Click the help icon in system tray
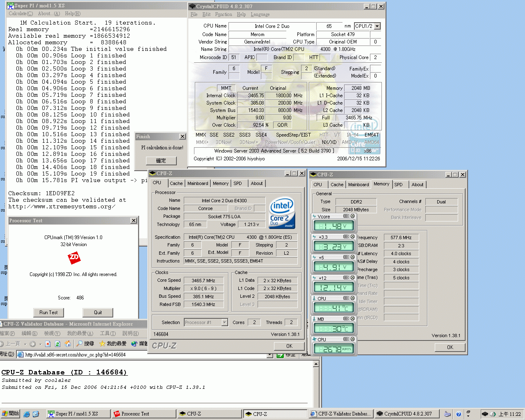This screenshot has height=420, width=525. pyautogui.click(x=459, y=414)
